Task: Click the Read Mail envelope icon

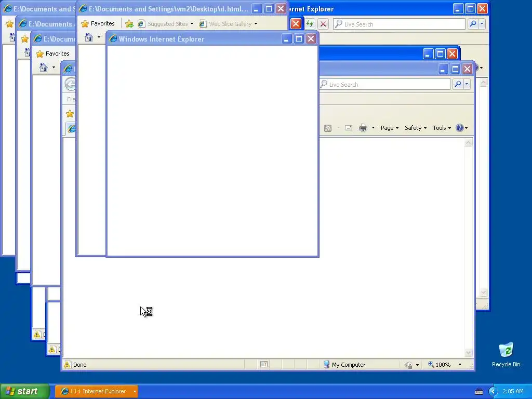Action: tap(349, 128)
